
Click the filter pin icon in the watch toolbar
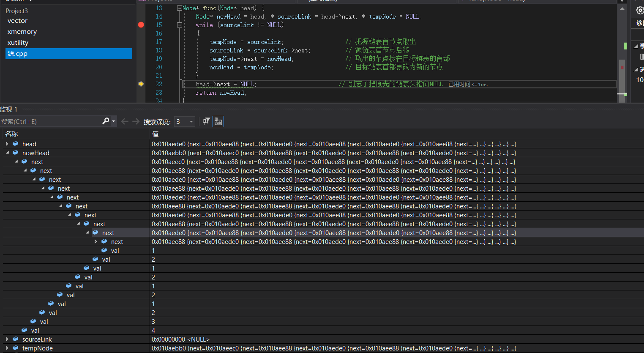click(206, 122)
